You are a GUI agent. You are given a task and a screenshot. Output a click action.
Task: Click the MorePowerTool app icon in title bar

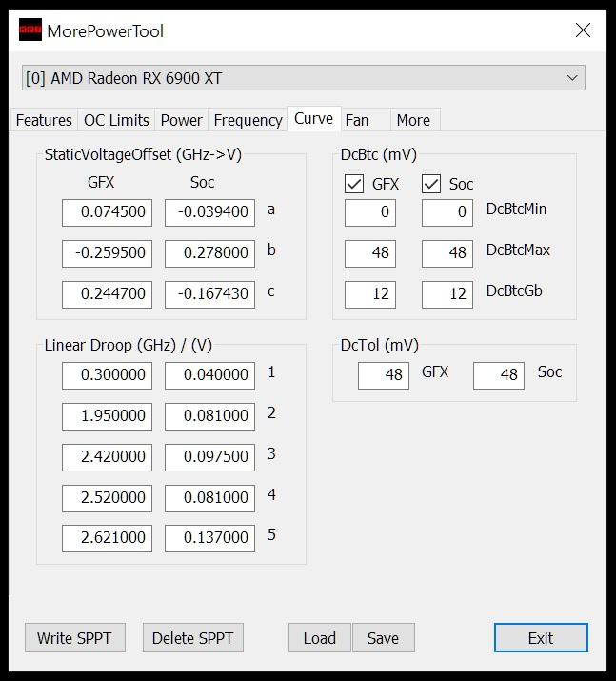coord(30,30)
